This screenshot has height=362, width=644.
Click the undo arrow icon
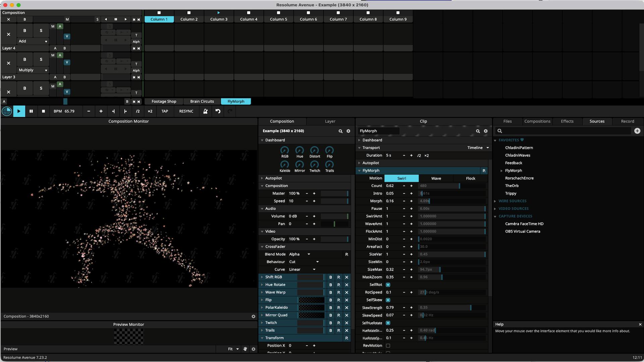218,111
